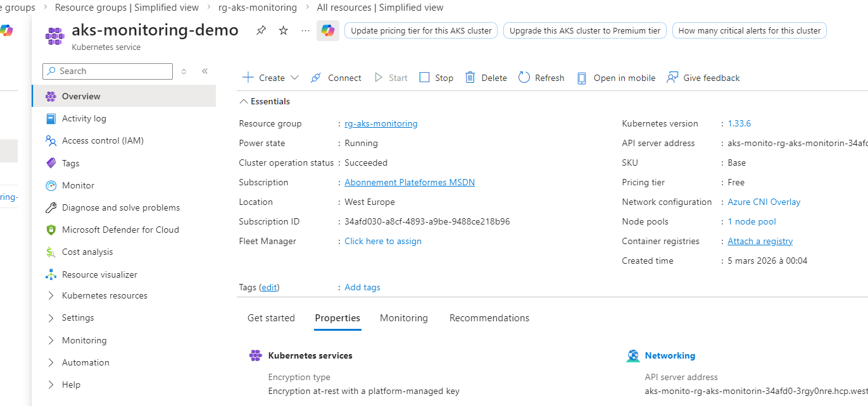Open this cluster in mobile
868x406 pixels.
click(615, 77)
